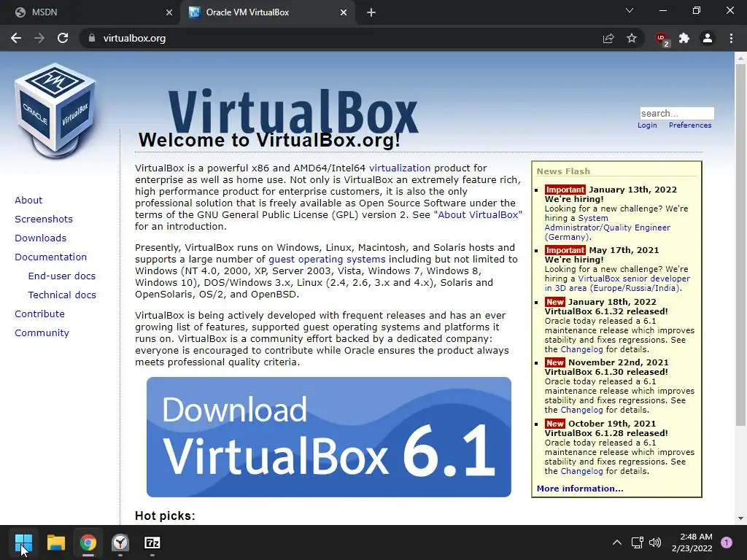The width and height of the screenshot is (747, 560).
Task: Open a new browser tab
Action: 371,13
